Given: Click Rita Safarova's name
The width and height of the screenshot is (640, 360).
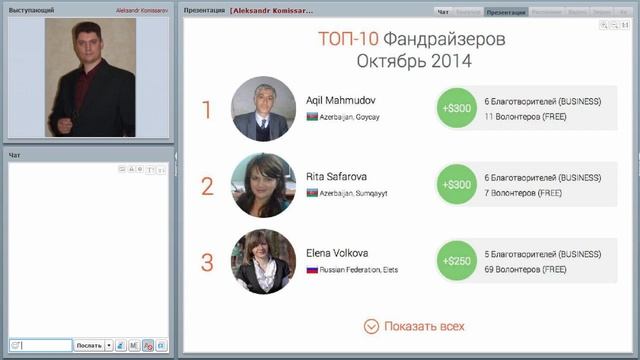Looking at the screenshot, I should point(336,177).
